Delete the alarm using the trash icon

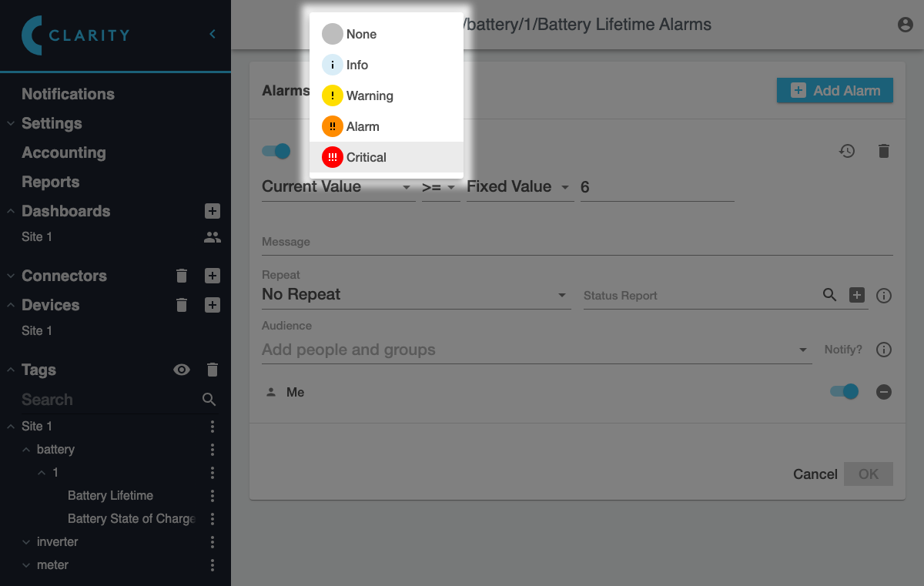click(884, 151)
